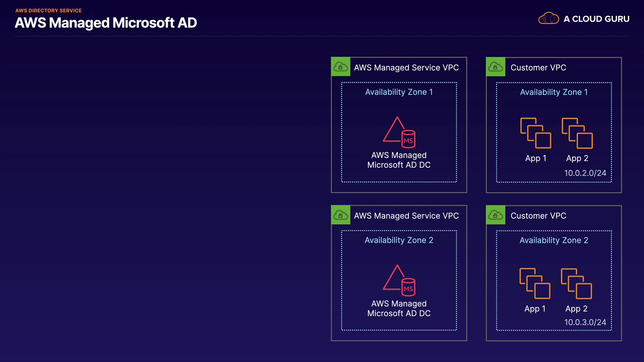Image resolution: width=644 pixels, height=362 pixels.
Task: Click the AWS Managed Microsoft AD slide title
Action: pos(106,23)
